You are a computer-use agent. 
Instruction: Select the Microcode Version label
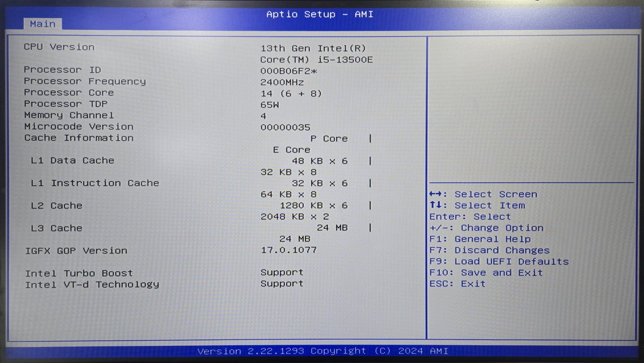(78, 127)
